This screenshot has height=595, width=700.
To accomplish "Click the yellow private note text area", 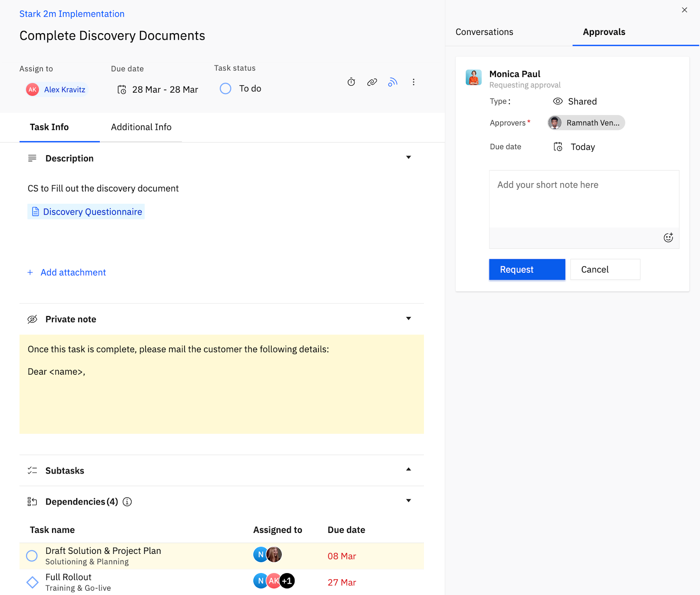I will [x=222, y=384].
